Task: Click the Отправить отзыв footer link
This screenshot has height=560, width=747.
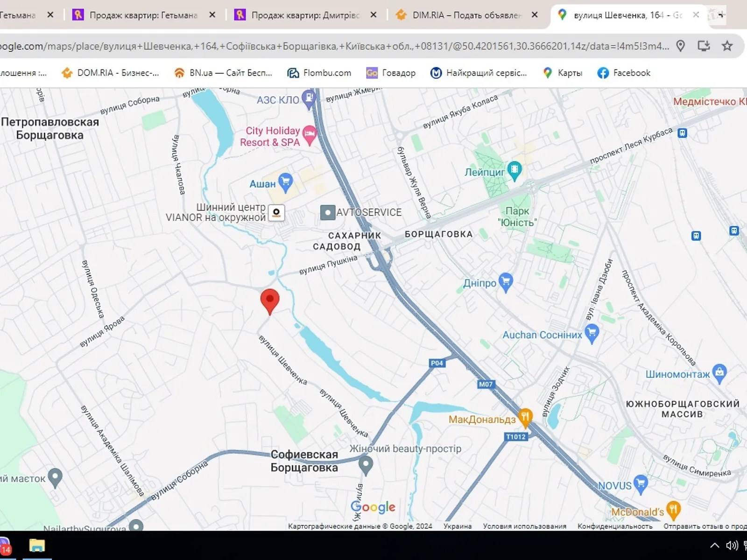Action: (705, 526)
